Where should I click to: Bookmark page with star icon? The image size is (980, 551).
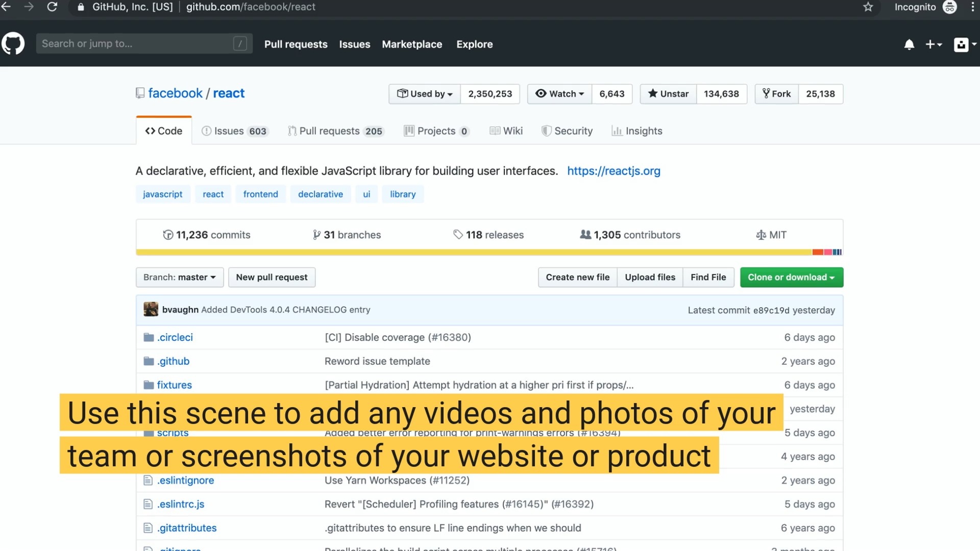click(868, 7)
